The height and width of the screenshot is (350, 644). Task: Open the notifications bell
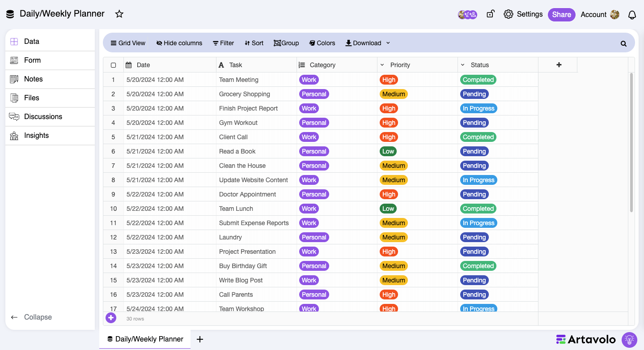point(632,15)
